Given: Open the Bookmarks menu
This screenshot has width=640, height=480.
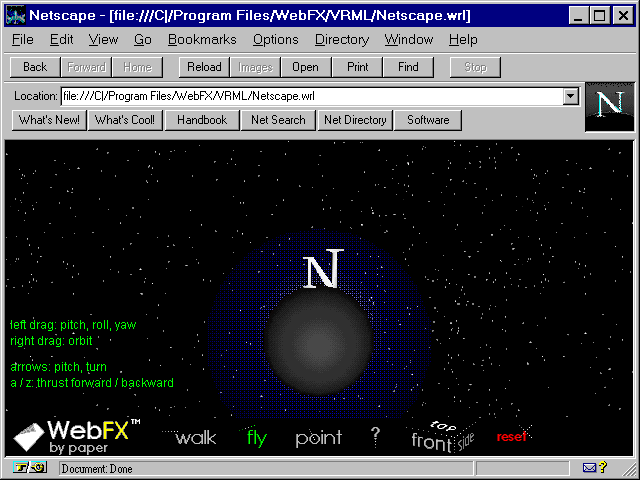Looking at the screenshot, I should 202,40.
